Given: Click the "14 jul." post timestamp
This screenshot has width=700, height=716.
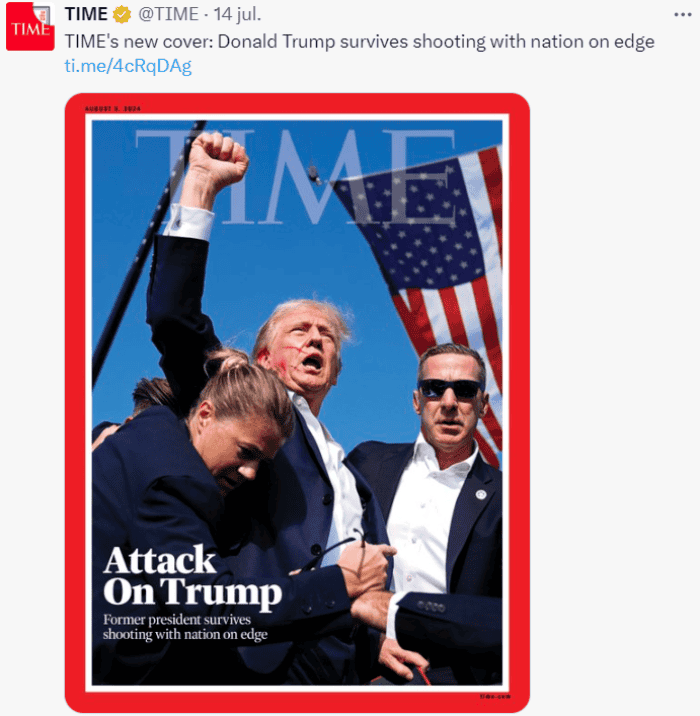Looking at the screenshot, I should click(237, 14).
